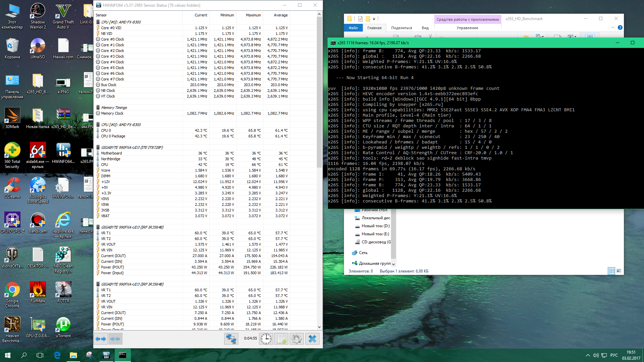Select Новый том (D:) in navigation pane
The width and height of the screenshot is (644, 362).
pos(375,226)
